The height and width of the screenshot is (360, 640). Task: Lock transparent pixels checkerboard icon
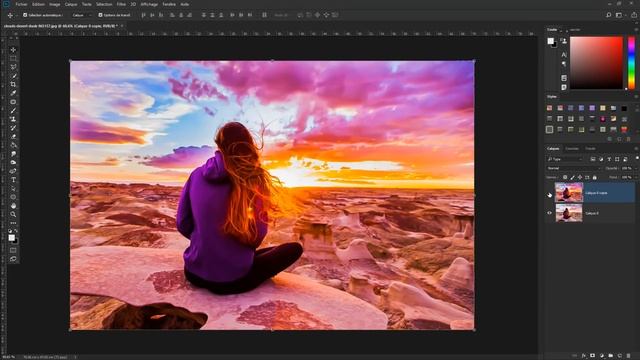click(565, 178)
